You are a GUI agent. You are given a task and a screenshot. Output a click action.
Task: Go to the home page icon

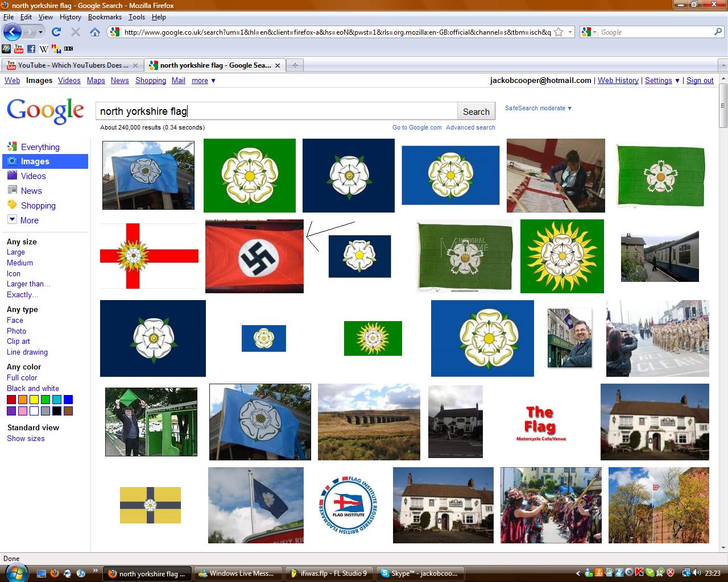click(95, 32)
